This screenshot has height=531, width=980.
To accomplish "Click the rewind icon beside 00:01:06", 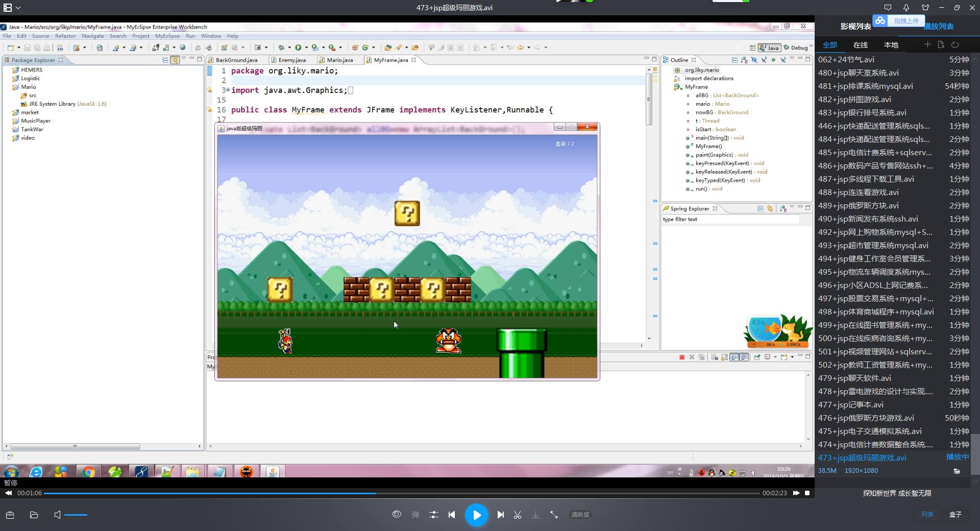I will [8, 493].
